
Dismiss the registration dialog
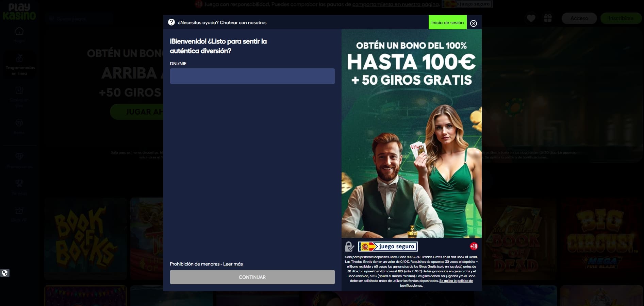coord(473,23)
